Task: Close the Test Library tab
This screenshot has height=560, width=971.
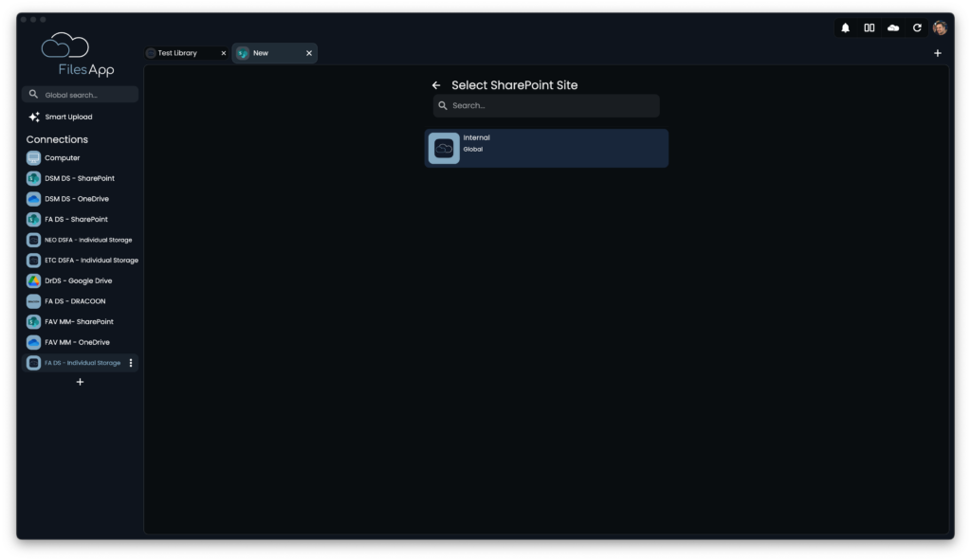Action: (224, 53)
